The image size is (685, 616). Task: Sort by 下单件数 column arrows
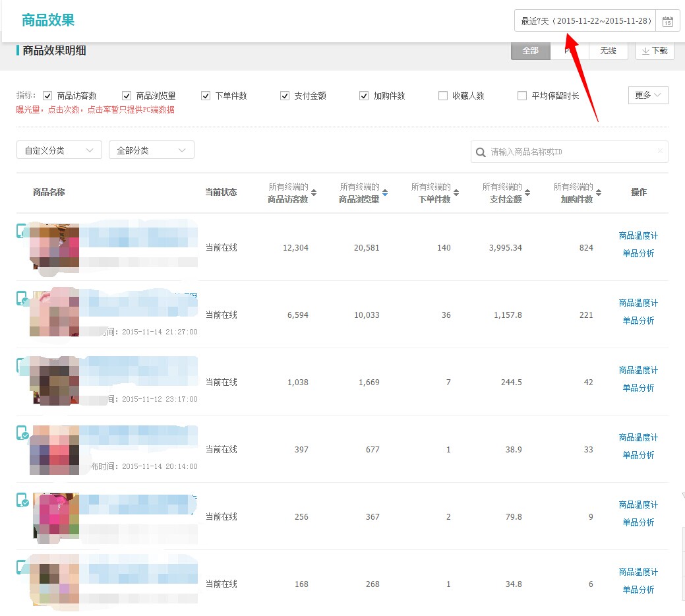coord(456,193)
